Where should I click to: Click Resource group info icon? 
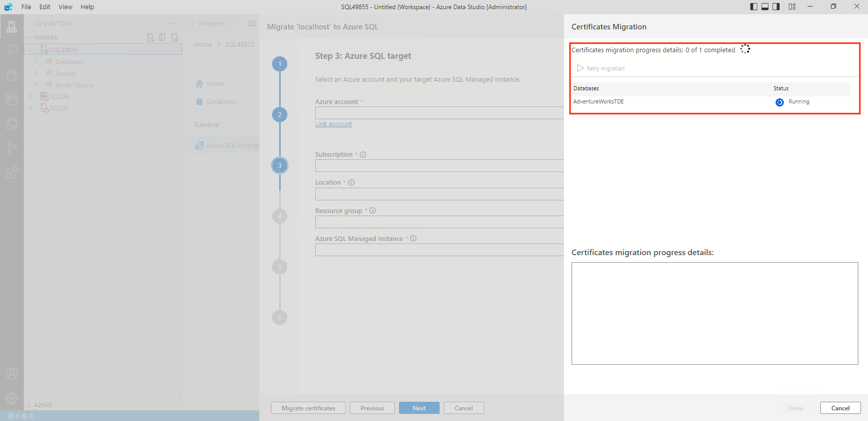[373, 210]
